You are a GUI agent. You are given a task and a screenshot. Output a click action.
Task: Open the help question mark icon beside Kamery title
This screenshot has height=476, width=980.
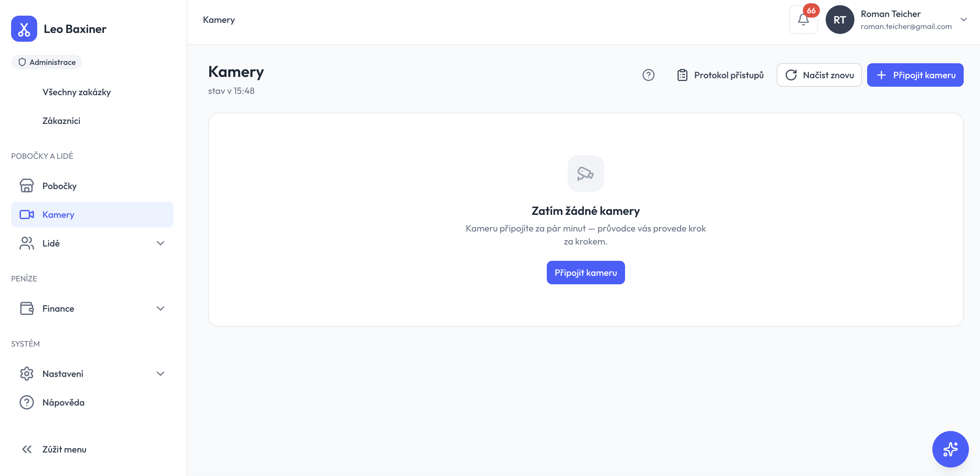coord(648,75)
